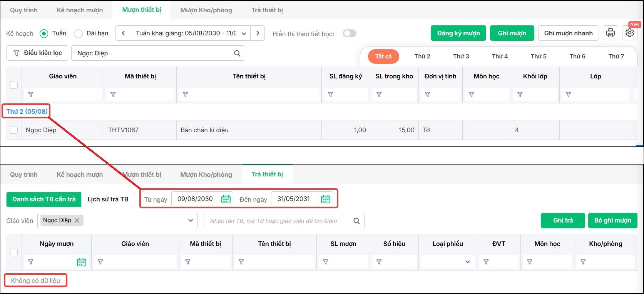
Task: Open Kế hoạch mượn tab in top panel
Action: (80, 10)
